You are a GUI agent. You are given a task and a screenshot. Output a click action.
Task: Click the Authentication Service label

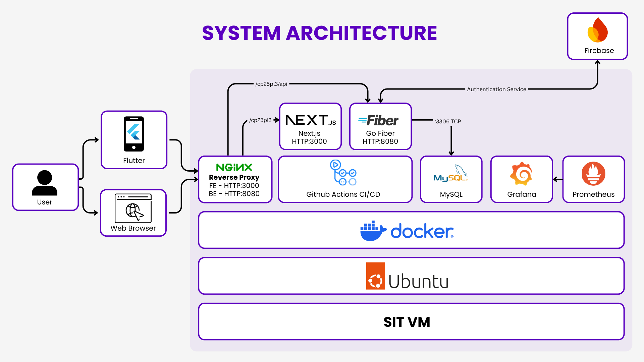click(496, 89)
